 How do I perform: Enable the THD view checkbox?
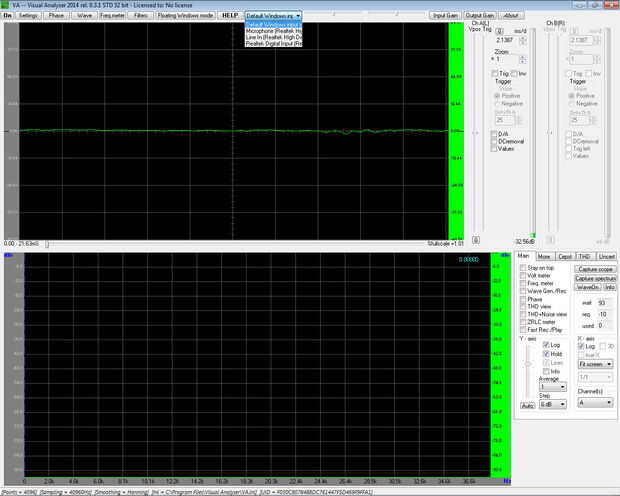[x=524, y=306]
